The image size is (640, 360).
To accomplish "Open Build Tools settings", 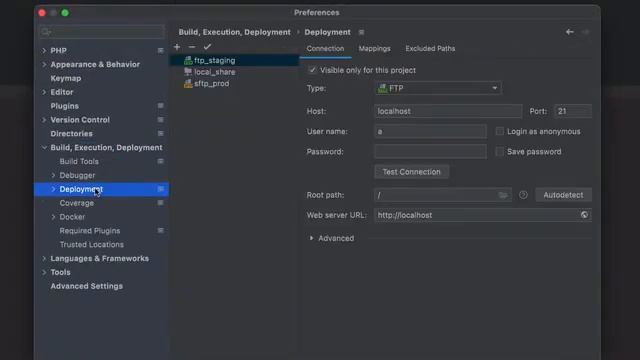I will click(79, 162).
